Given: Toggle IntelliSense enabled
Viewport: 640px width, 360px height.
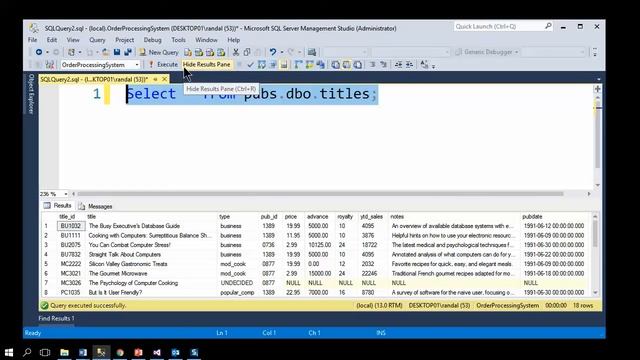Looking at the screenshot, I should pyautogui.click(x=284, y=64).
